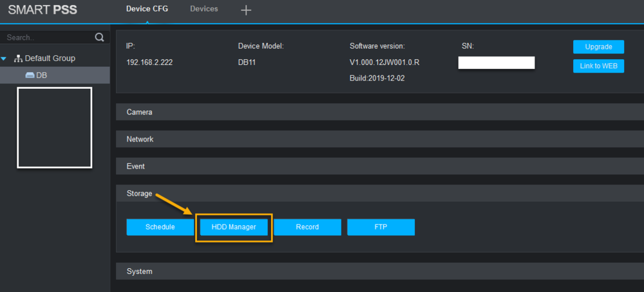This screenshot has height=292, width=644.
Task: Click the SMART PSS logo
Action: pyautogui.click(x=43, y=10)
